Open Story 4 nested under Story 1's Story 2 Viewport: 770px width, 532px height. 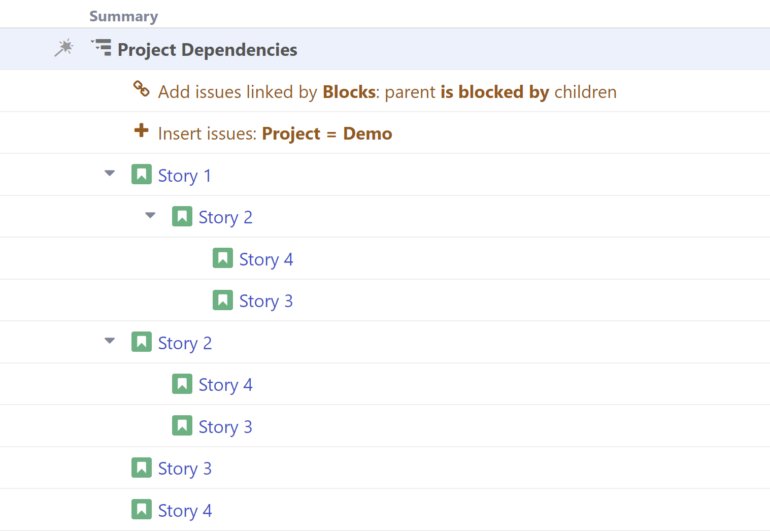265,259
